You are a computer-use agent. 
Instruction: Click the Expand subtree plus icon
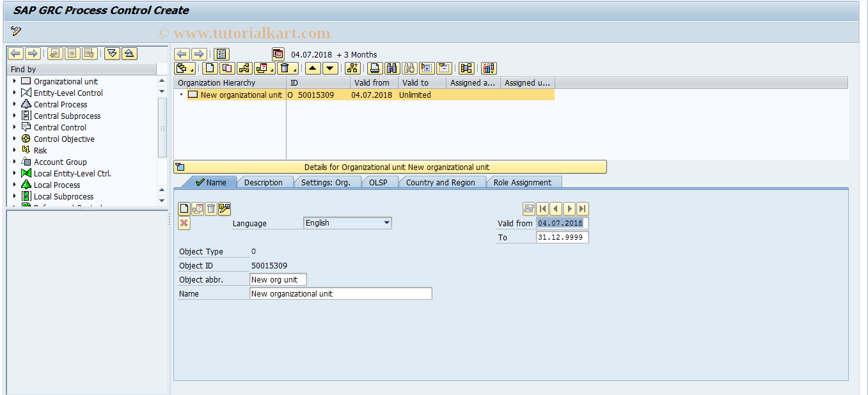(x=427, y=68)
